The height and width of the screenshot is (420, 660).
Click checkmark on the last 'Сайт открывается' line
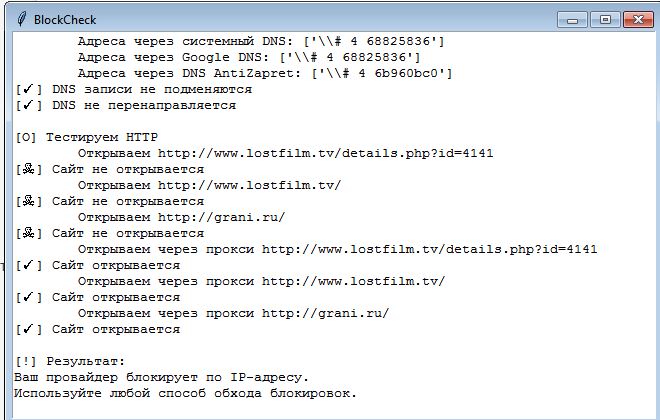[x=28, y=329]
